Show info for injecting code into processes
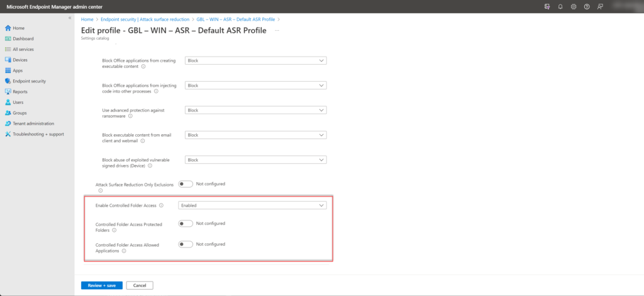Viewport: 644px width, 296px height. point(156,91)
